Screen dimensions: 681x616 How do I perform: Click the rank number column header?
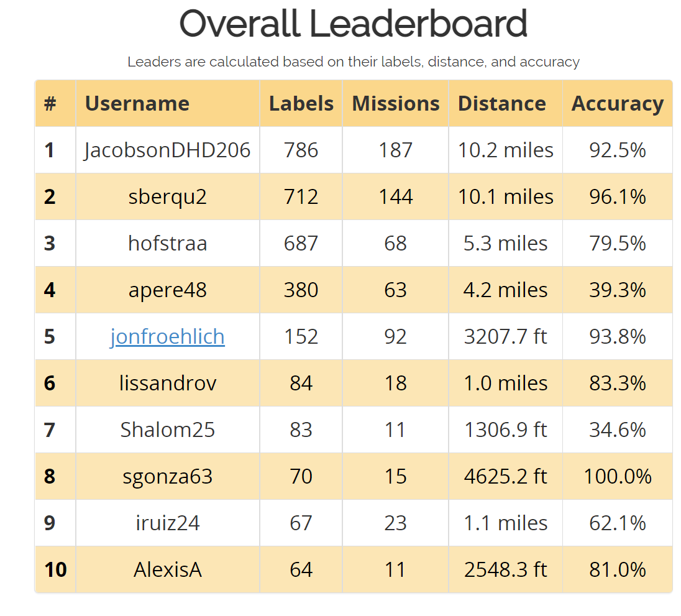tap(55, 103)
